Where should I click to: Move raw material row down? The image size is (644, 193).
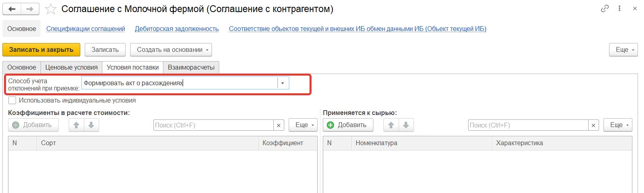coord(406,125)
